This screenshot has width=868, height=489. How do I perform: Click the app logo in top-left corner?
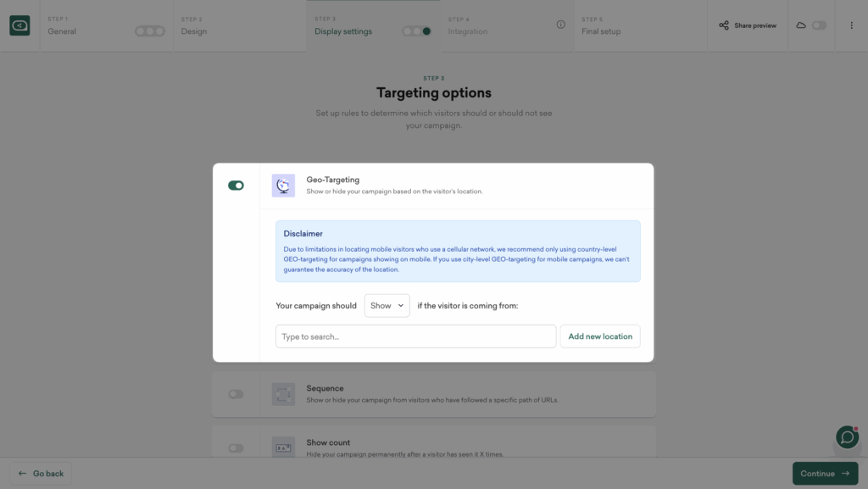point(19,26)
